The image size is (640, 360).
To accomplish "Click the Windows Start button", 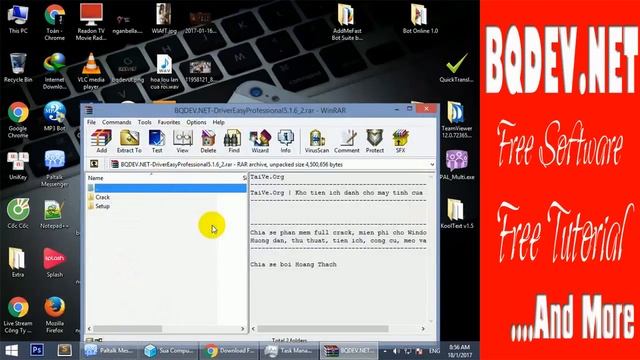I will click(11, 350).
